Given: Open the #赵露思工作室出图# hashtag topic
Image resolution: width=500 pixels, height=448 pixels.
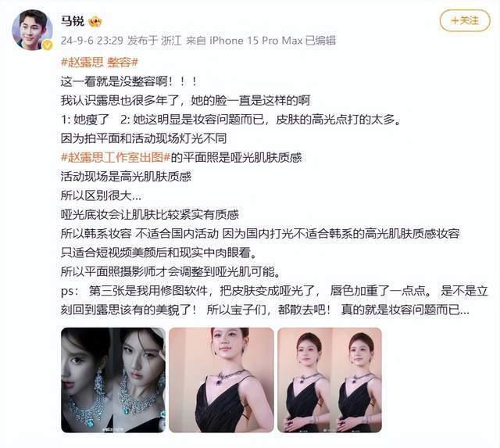Looking at the screenshot, I should click(x=116, y=157).
